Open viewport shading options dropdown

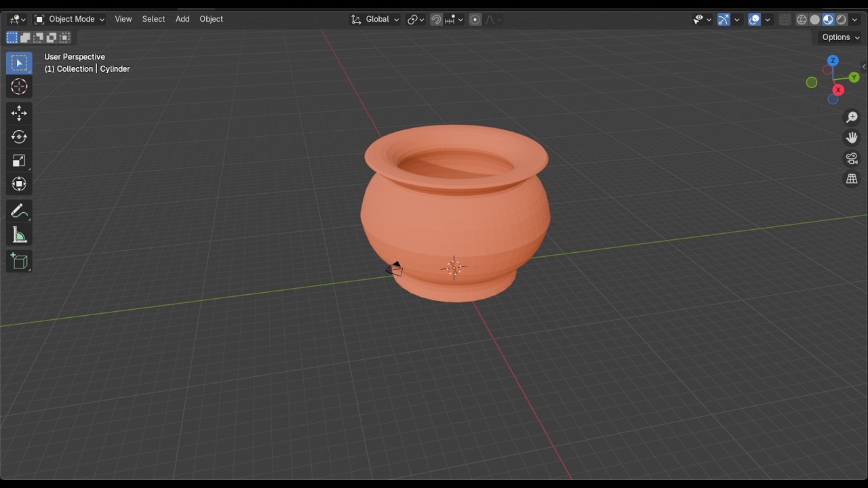(855, 20)
